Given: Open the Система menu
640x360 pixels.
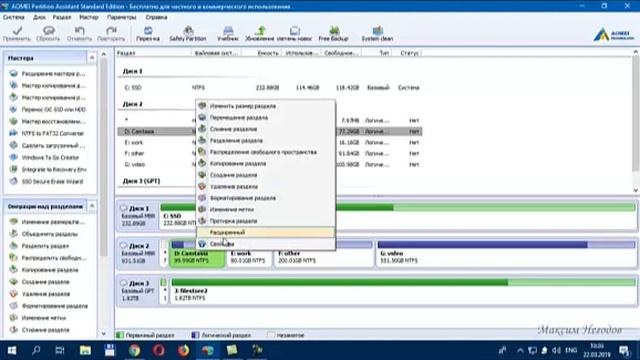Looking at the screenshot, I should point(14,17).
